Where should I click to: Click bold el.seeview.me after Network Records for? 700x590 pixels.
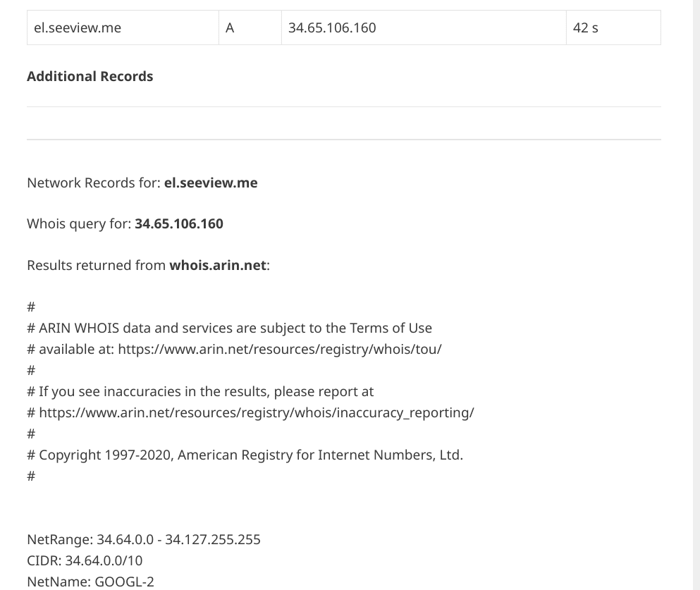coord(211,183)
